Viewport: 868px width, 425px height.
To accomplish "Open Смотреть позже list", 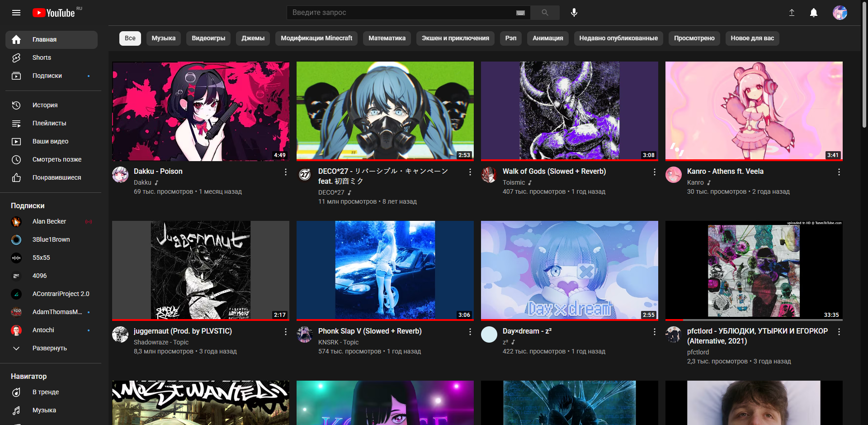I will point(52,159).
